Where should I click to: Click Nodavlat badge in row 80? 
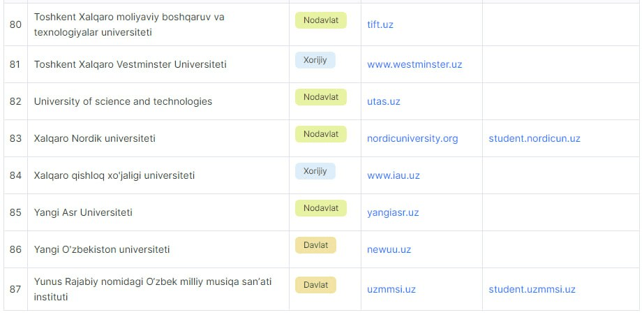321,20
